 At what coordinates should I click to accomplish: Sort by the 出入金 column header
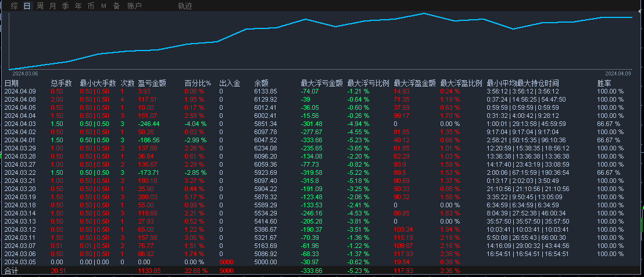[x=230, y=83]
